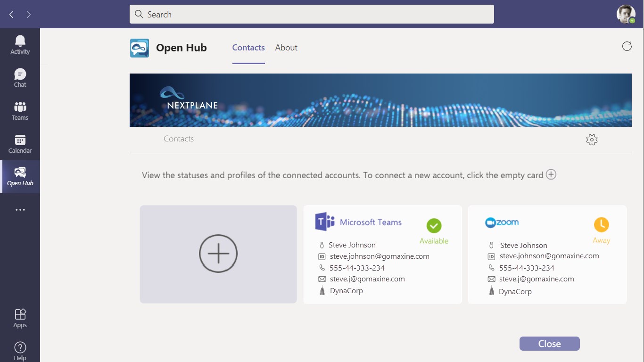Image resolution: width=644 pixels, height=362 pixels.
Task: Click the NextPlane banner image
Action: coord(380,100)
